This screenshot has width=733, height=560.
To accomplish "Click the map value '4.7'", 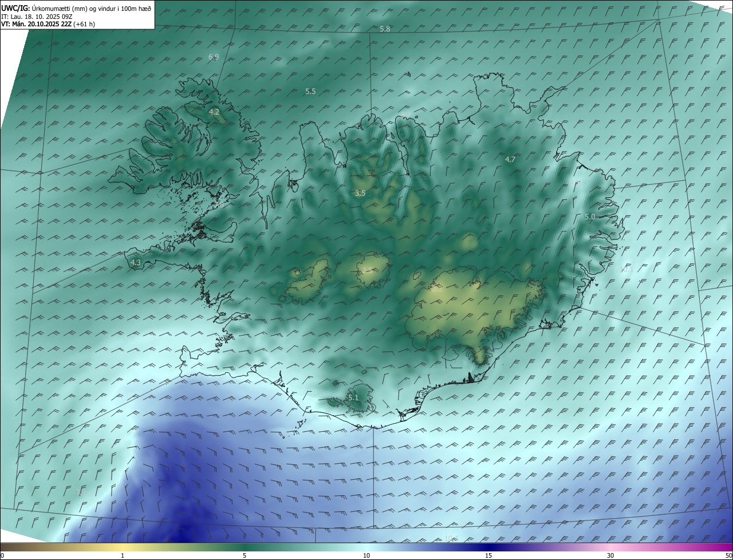I will [x=510, y=159].
